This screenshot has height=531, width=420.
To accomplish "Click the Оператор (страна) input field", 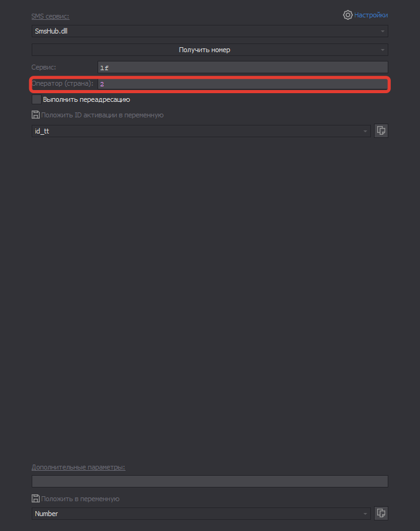I will coord(242,84).
